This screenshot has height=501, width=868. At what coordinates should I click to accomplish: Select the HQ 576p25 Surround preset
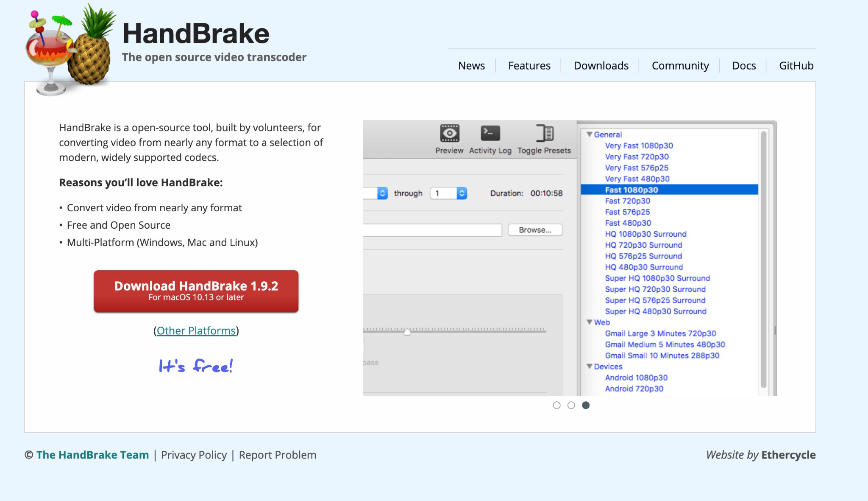click(x=643, y=256)
